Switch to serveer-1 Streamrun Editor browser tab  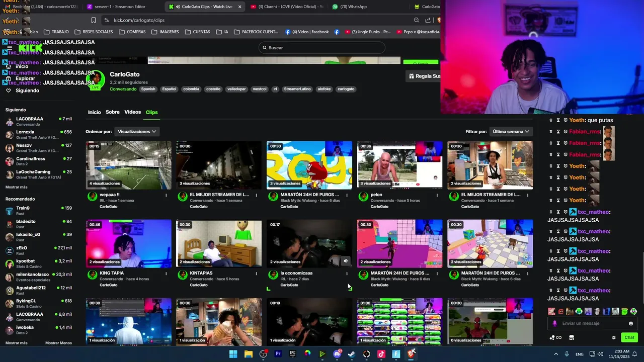(x=121, y=7)
